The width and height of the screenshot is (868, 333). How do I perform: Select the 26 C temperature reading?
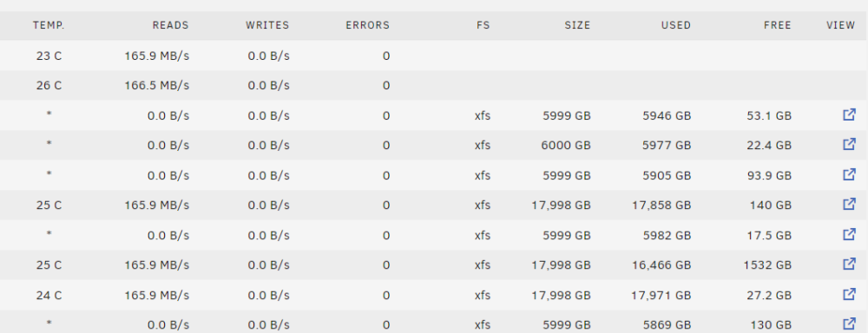(49, 86)
